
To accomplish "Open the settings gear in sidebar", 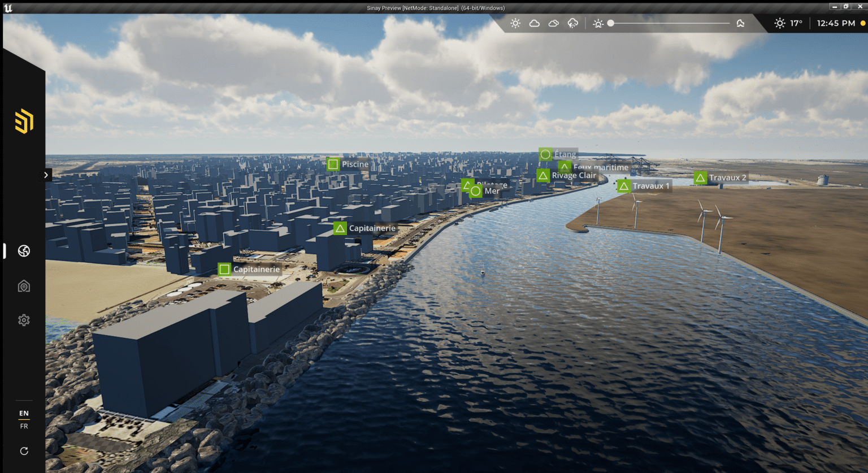I will [x=24, y=320].
